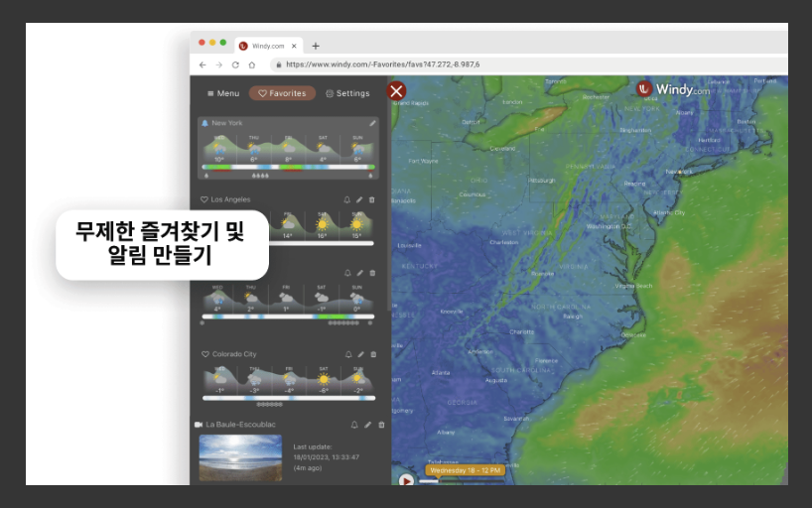The width and height of the screenshot is (812, 508).
Task: Click New York label on map
Action: [x=678, y=172]
